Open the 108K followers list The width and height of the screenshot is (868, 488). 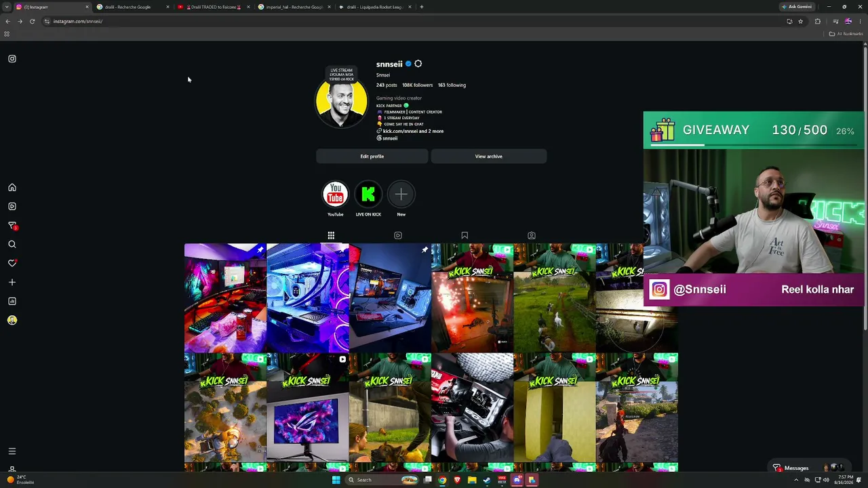417,85
